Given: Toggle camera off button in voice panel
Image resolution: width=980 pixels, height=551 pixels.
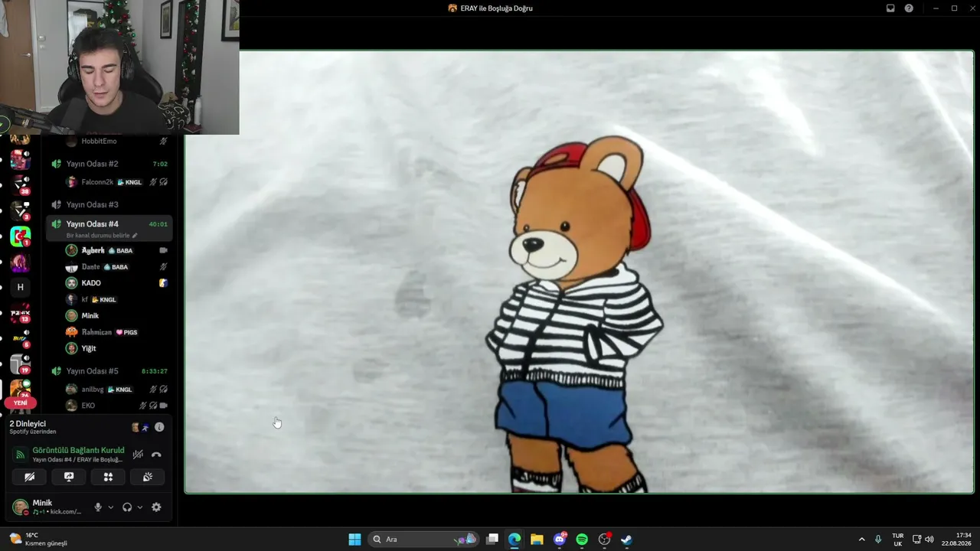Looking at the screenshot, I should click(29, 477).
